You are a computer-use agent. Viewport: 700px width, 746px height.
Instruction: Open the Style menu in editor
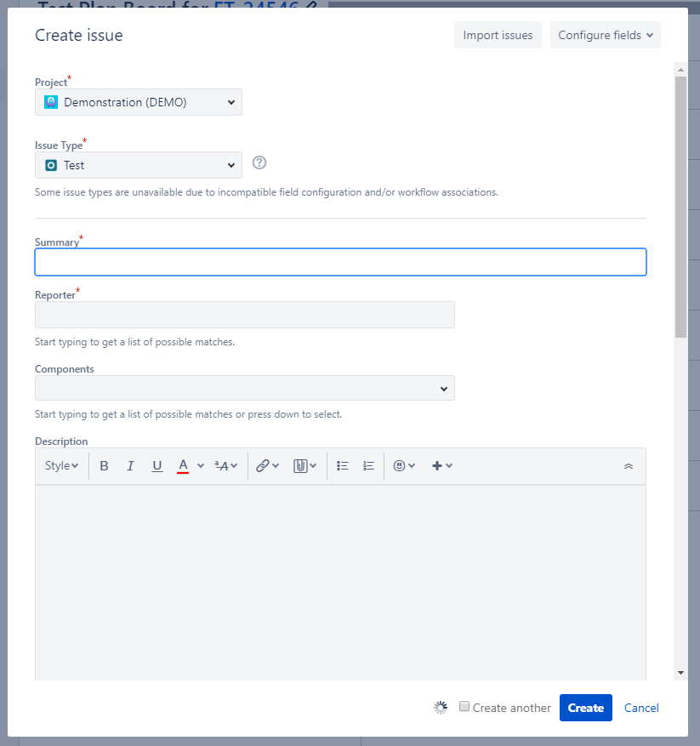(61, 466)
